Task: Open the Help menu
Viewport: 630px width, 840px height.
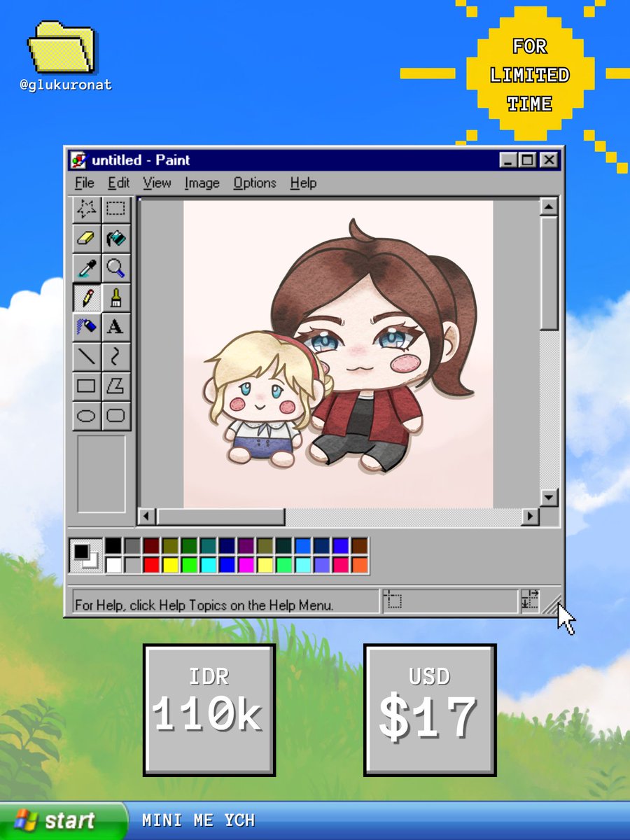Action: pyautogui.click(x=303, y=183)
